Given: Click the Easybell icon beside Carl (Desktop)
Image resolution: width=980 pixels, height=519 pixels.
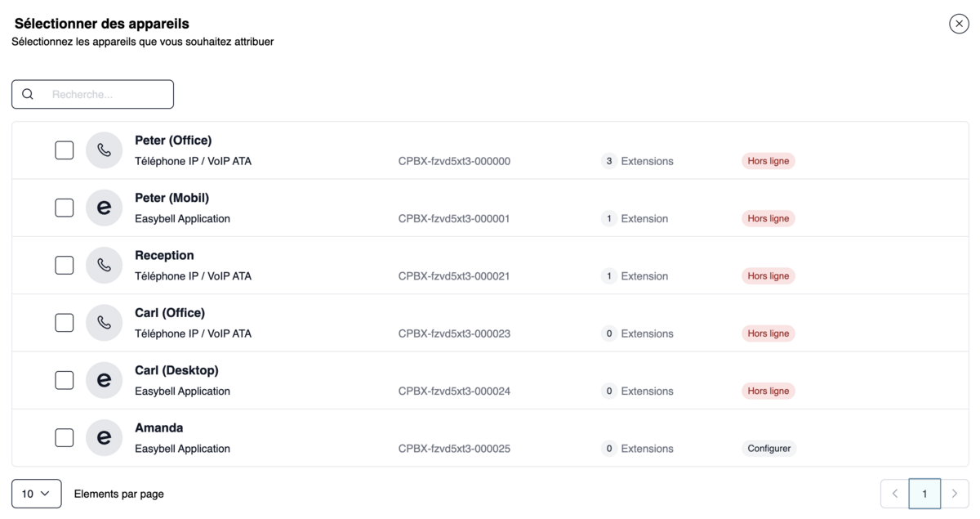Looking at the screenshot, I should 104,380.
